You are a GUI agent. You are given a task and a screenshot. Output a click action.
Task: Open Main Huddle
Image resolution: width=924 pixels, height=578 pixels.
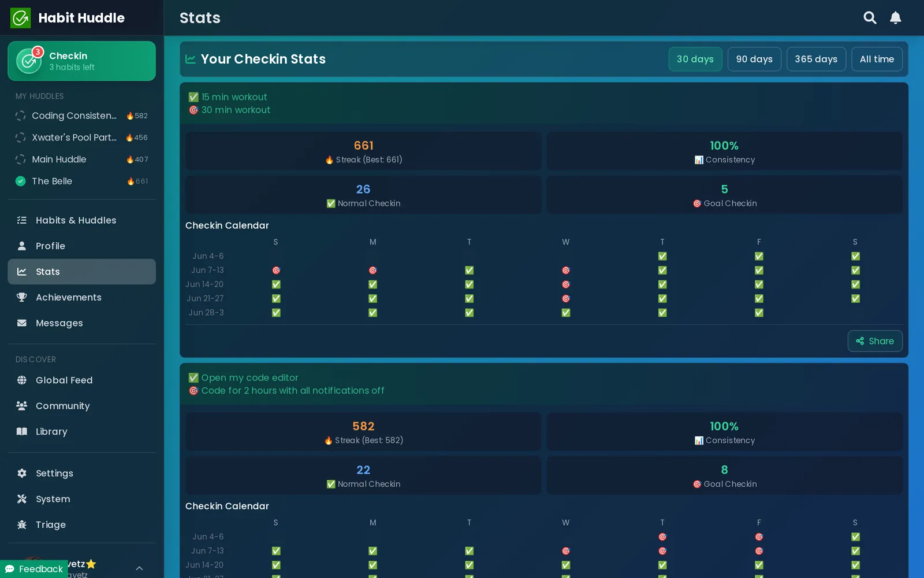[x=81, y=160]
